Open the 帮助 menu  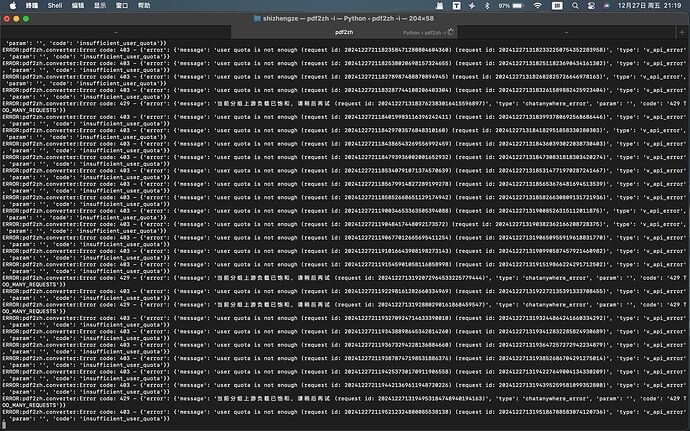144,5
